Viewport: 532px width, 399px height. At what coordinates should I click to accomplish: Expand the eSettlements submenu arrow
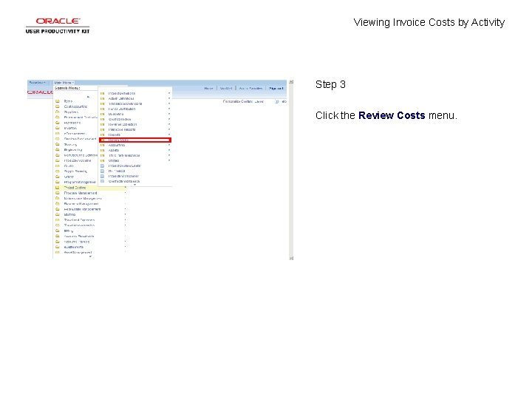tap(125, 247)
